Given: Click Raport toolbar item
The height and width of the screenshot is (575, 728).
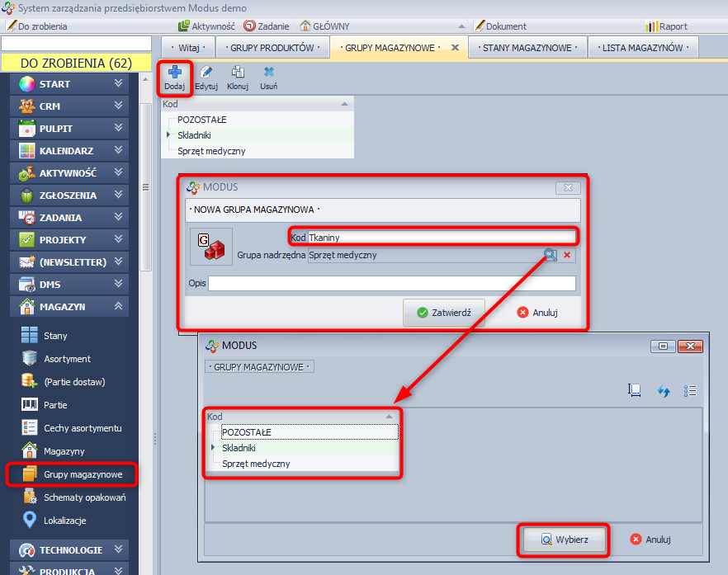Looking at the screenshot, I should [x=666, y=26].
